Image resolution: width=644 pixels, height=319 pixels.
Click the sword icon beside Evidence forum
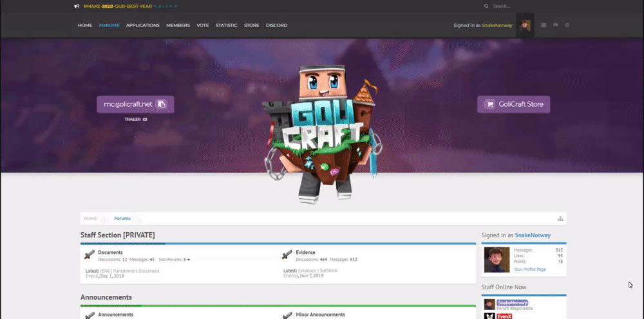click(x=287, y=255)
